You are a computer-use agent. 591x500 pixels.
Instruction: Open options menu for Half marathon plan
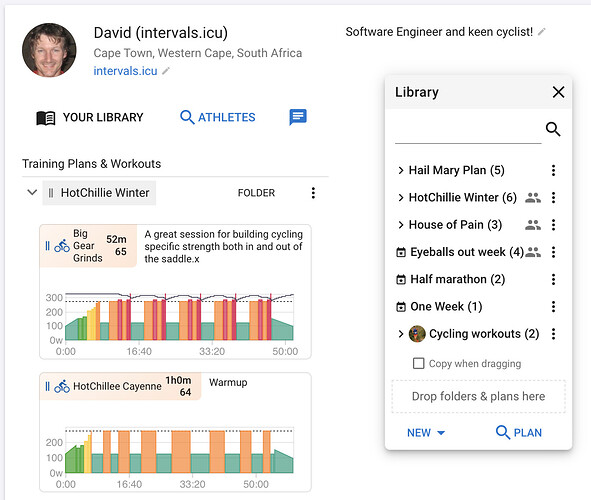click(x=553, y=279)
